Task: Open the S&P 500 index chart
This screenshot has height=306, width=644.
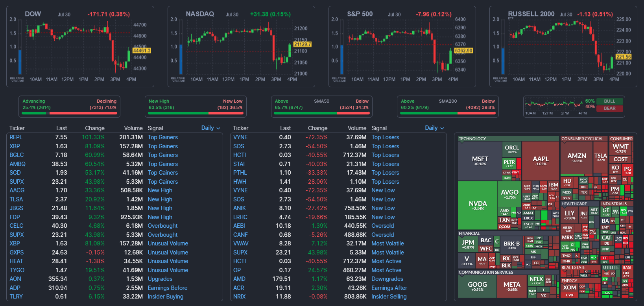Action: pyautogui.click(x=402, y=46)
